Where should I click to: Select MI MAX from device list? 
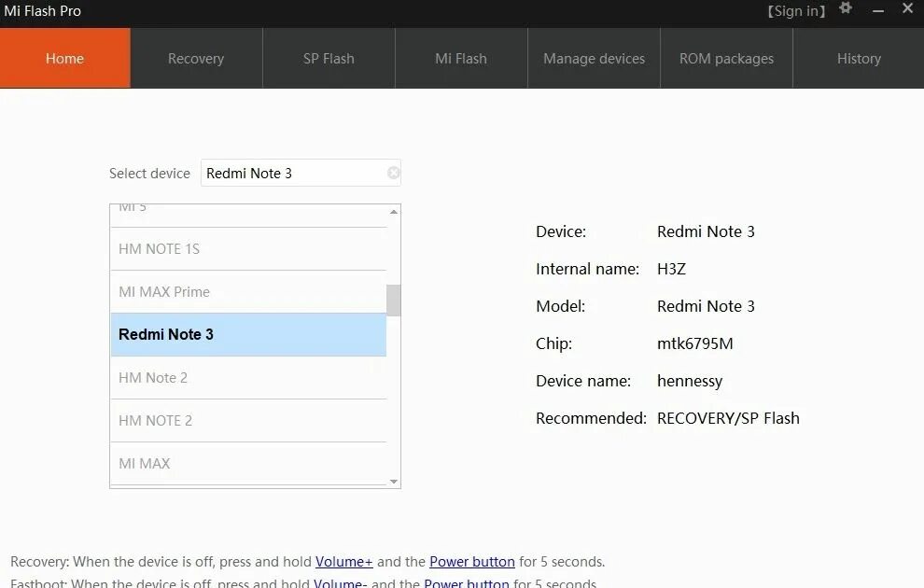pos(248,464)
